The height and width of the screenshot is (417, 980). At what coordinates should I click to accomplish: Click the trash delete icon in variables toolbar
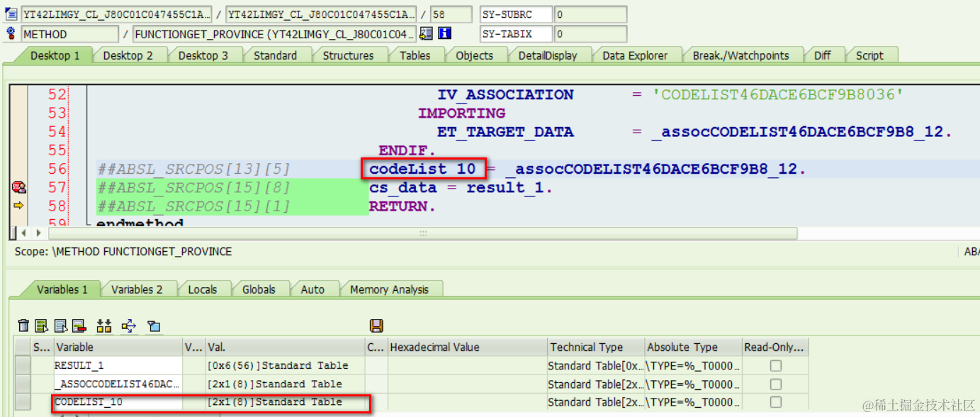pyautogui.click(x=23, y=326)
